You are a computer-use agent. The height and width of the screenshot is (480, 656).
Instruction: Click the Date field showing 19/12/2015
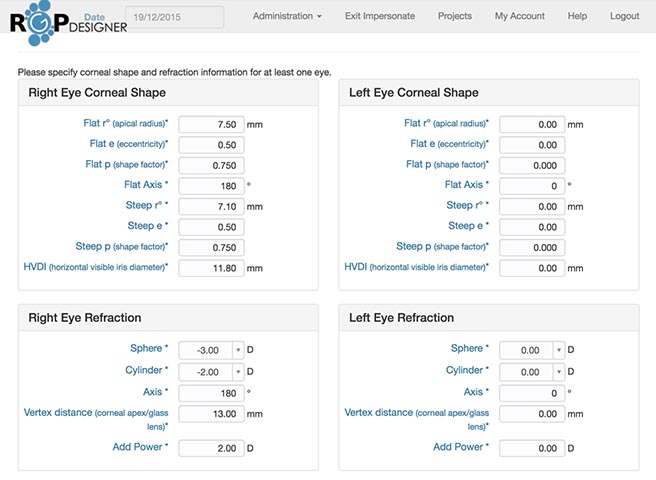tap(175, 17)
